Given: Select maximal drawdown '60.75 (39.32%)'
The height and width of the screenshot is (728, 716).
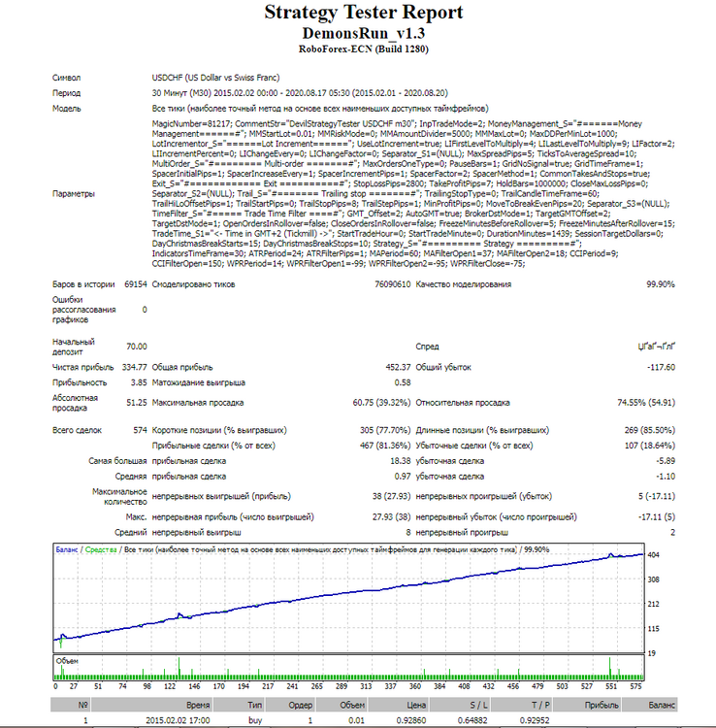Looking at the screenshot, I should [x=382, y=403].
